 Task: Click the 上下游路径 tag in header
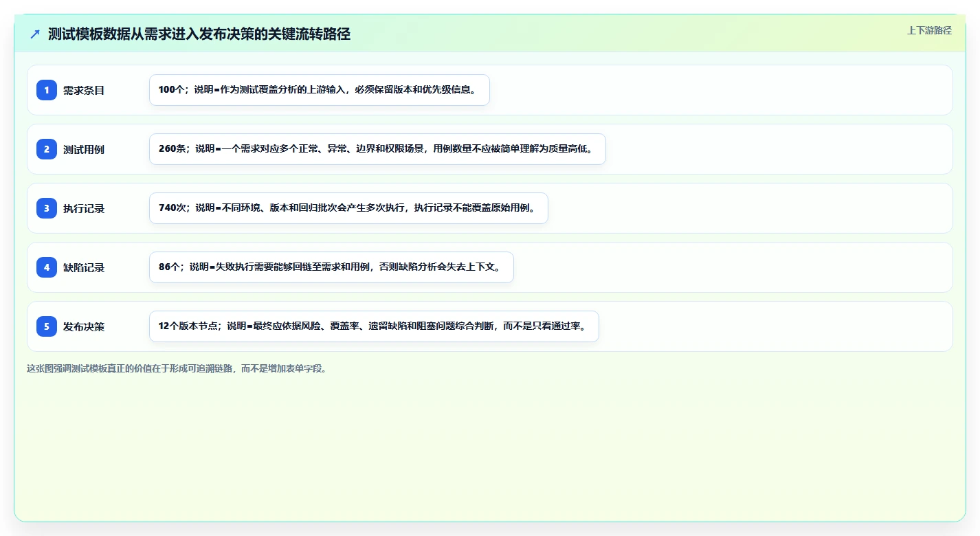coord(929,30)
